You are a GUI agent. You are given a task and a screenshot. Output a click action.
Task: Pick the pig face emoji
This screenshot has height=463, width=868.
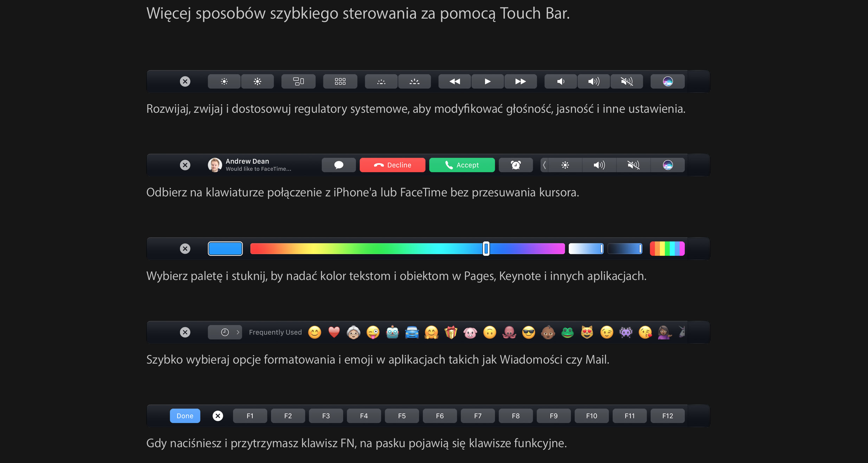[x=470, y=332]
